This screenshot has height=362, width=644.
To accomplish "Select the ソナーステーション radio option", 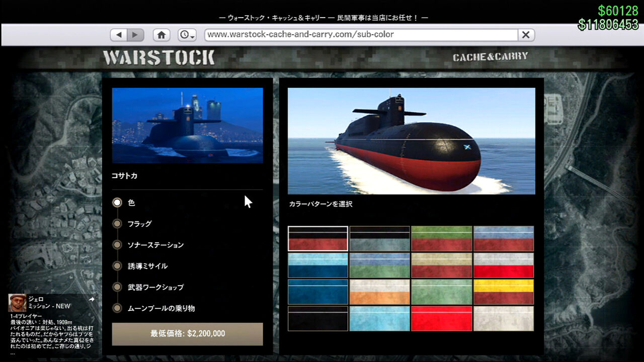I will pyautogui.click(x=117, y=245).
